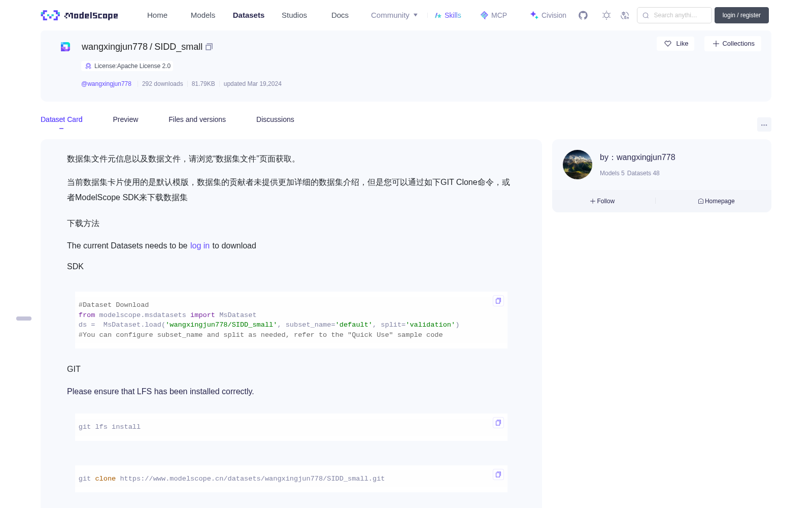The width and height of the screenshot is (812, 508).
Task: Click the MsDataset.load code line
Action: click(x=269, y=325)
